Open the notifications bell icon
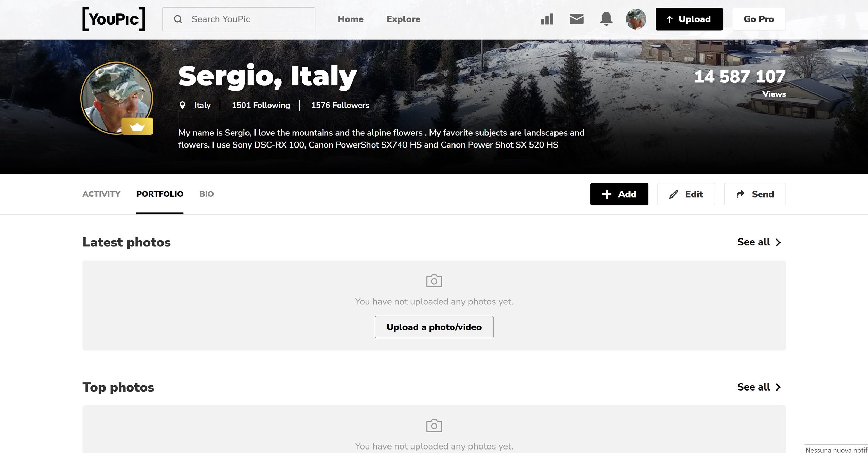This screenshot has width=868, height=453. coord(606,19)
